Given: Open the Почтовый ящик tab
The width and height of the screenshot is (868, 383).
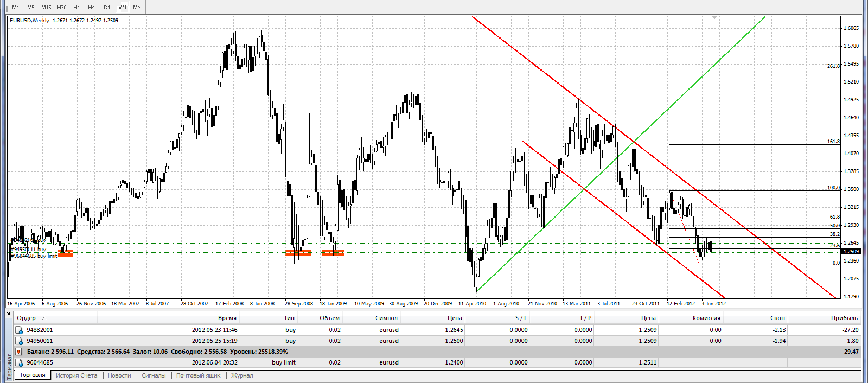Looking at the screenshot, I should pyautogui.click(x=198, y=375).
